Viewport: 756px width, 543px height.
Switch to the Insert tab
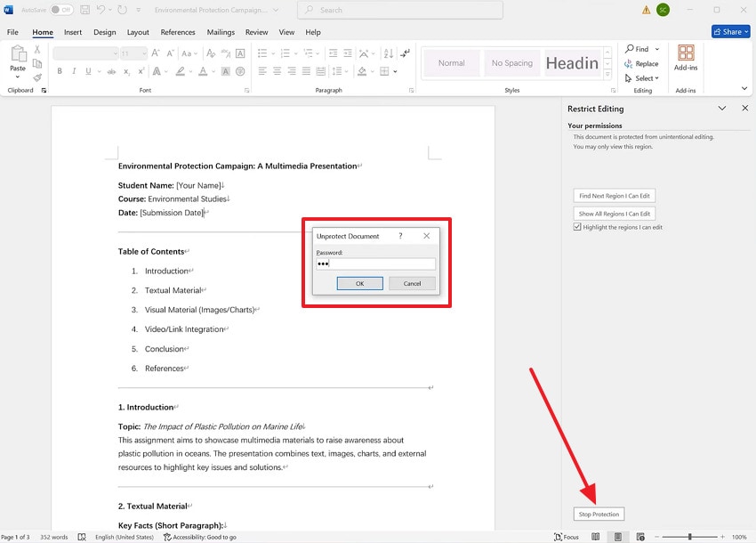point(73,32)
